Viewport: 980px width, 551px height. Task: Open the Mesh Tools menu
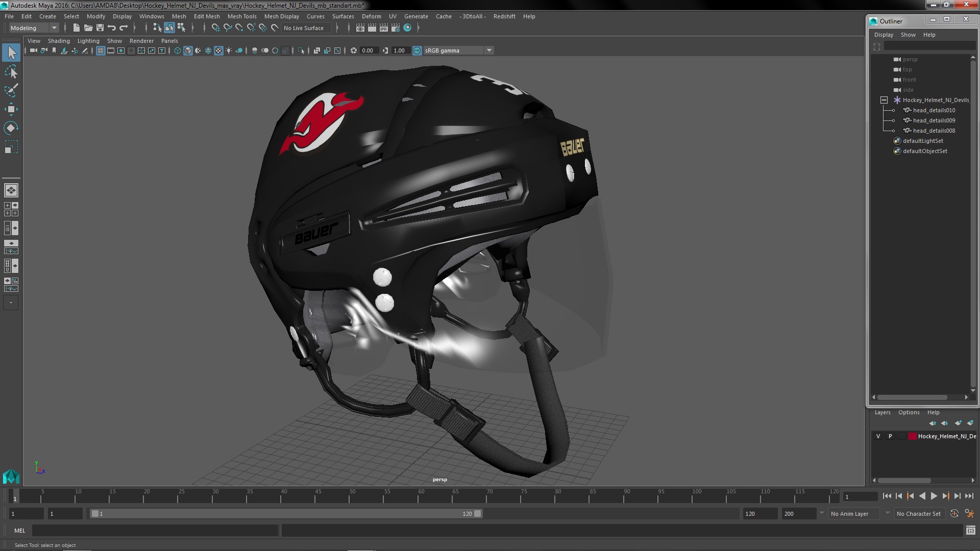click(x=242, y=16)
